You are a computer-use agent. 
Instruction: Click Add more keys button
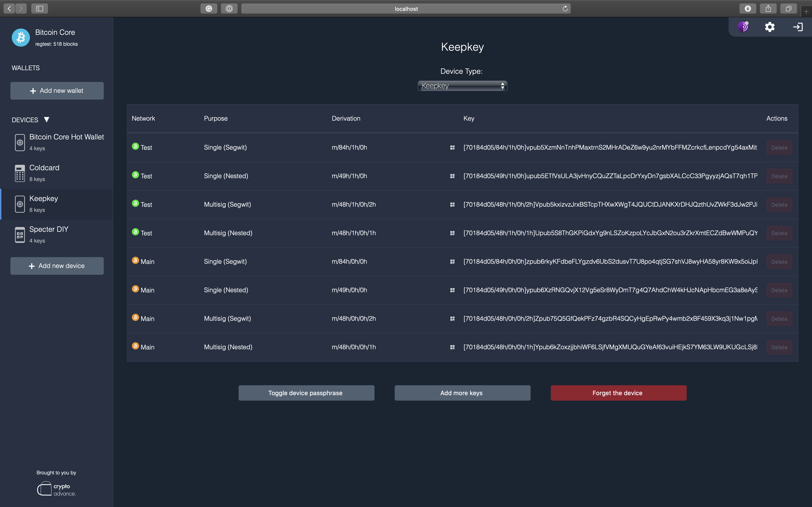coord(462,393)
